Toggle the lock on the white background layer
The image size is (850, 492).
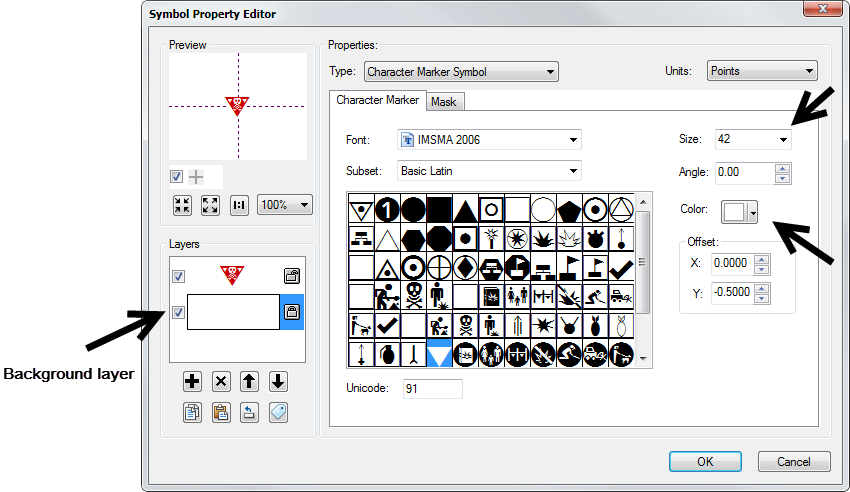[292, 312]
